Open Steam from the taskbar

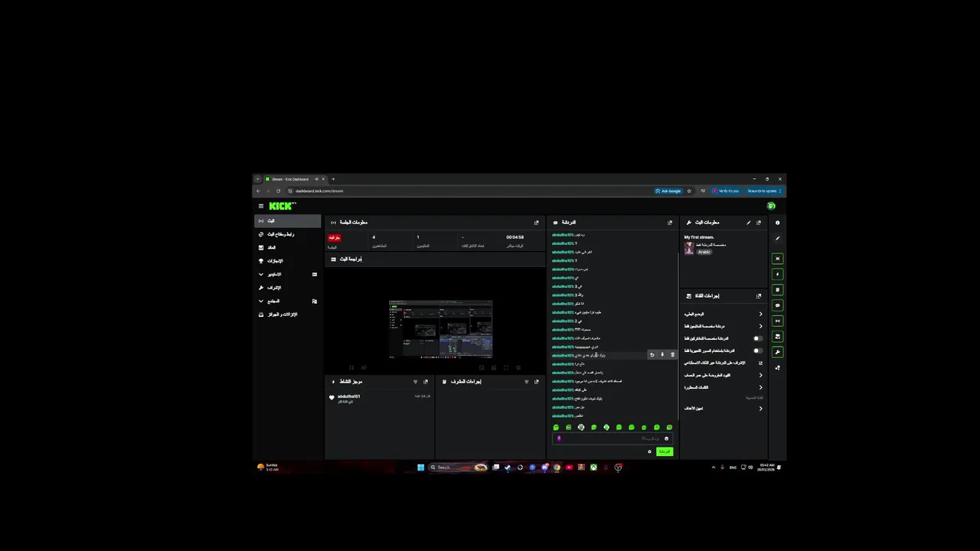(508, 467)
